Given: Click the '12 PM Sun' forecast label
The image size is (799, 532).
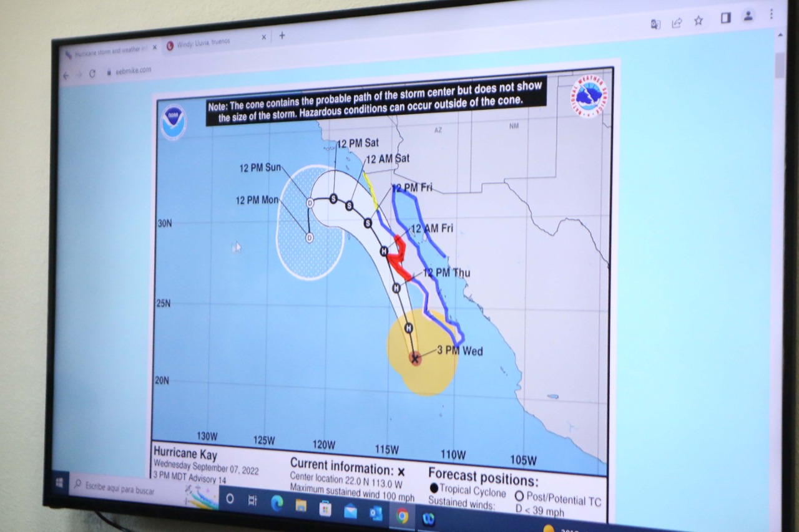Looking at the screenshot, I should [260, 168].
